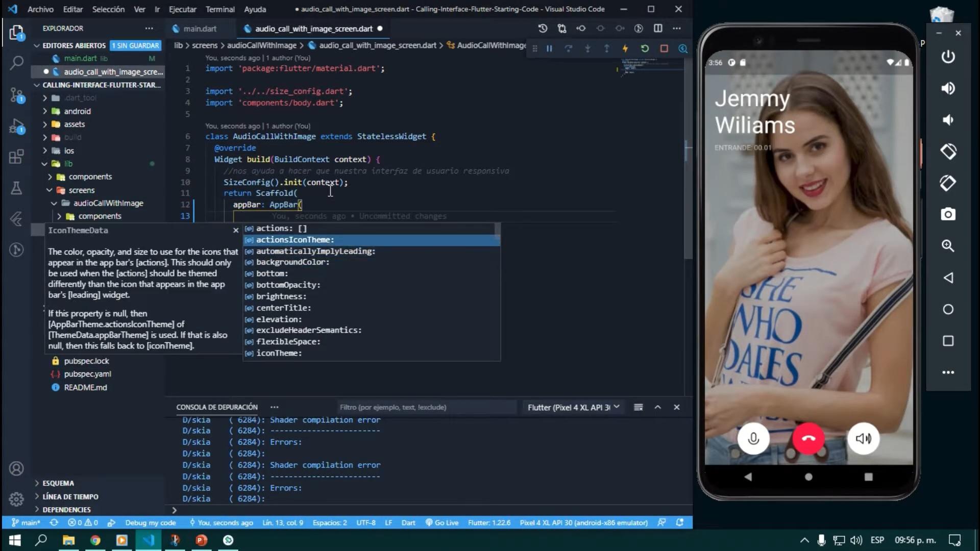Click Go Live in status bar

click(x=442, y=522)
